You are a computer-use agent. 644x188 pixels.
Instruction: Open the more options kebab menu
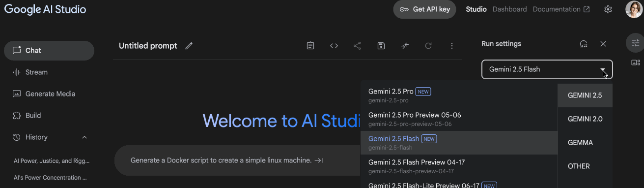pyautogui.click(x=452, y=46)
